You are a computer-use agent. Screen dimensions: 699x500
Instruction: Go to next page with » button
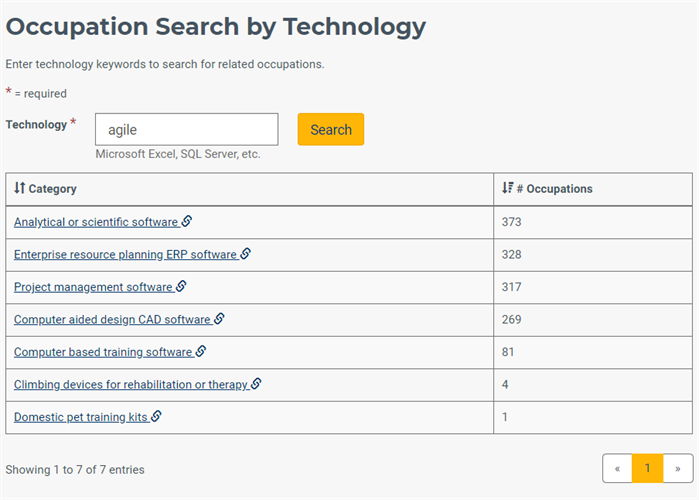tap(678, 468)
